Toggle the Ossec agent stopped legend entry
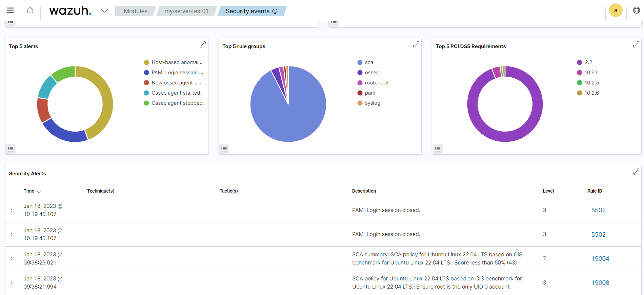 pos(174,103)
